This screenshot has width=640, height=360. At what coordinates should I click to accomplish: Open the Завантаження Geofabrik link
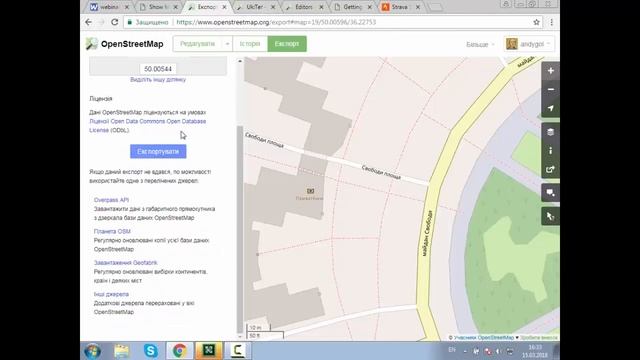coord(125,263)
